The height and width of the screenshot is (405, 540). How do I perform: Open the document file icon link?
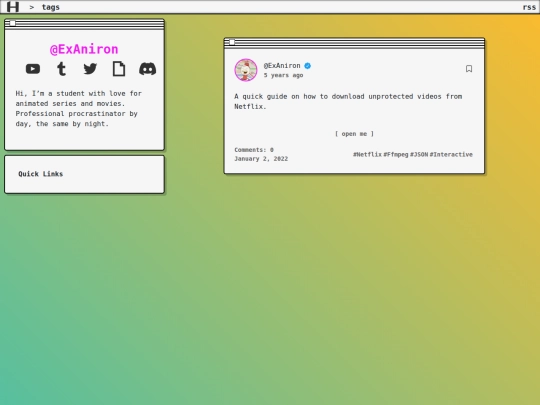pos(119,69)
